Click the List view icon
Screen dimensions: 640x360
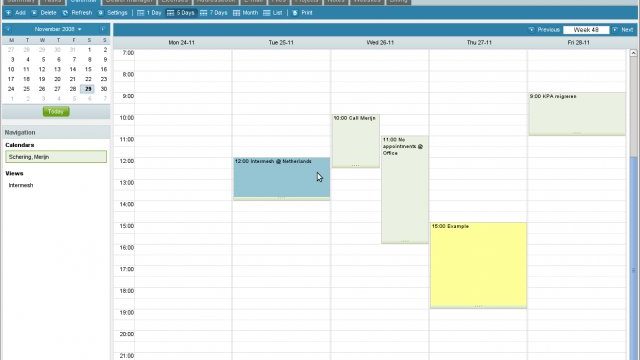267,13
